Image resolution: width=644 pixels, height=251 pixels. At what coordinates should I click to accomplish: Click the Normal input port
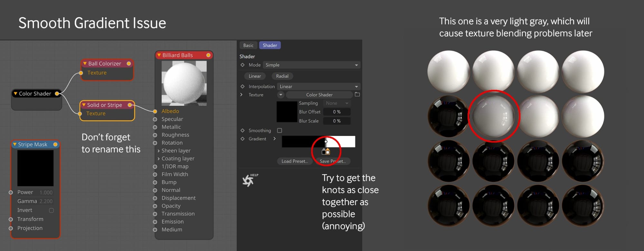coord(155,190)
